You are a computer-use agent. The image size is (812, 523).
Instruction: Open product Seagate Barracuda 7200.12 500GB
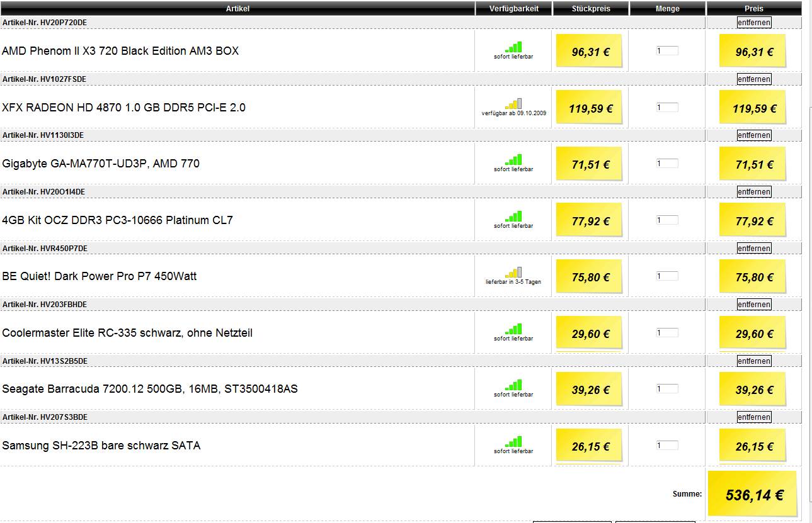click(x=150, y=389)
